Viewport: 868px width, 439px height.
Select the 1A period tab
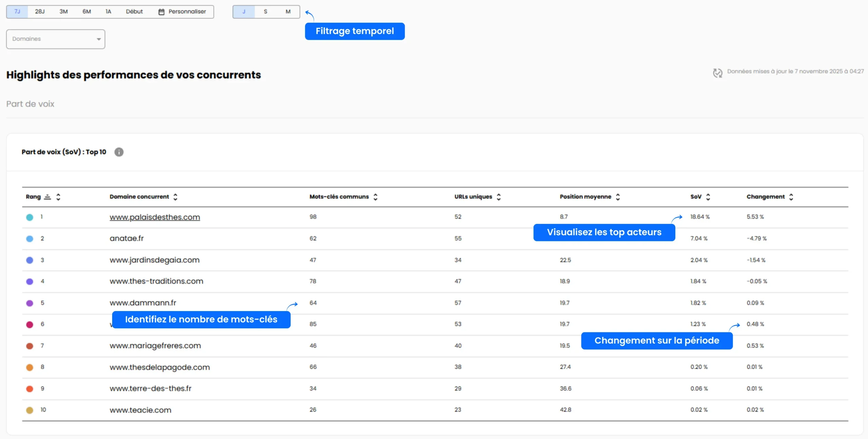pos(108,11)
